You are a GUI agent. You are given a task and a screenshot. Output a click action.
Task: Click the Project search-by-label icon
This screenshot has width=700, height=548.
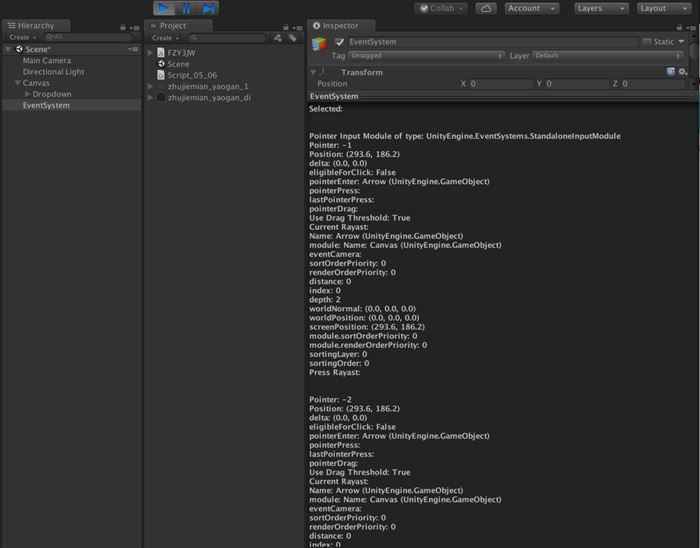(292, 37)
